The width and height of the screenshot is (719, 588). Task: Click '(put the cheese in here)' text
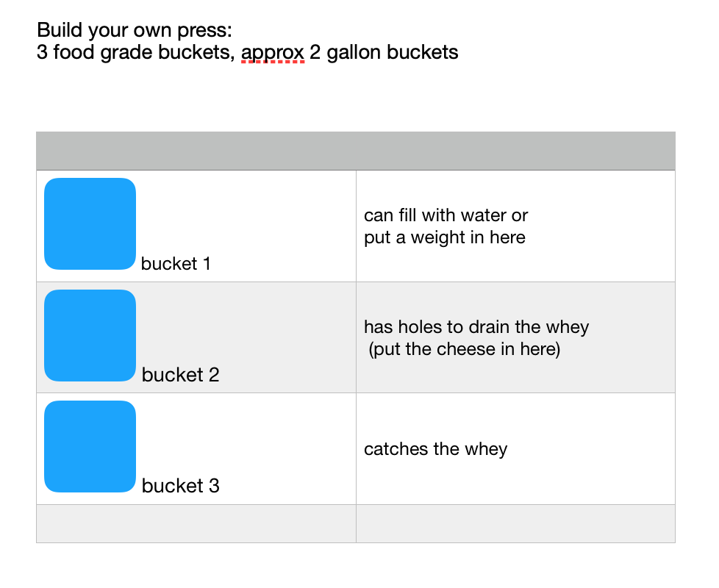click(x=465, y=349)
